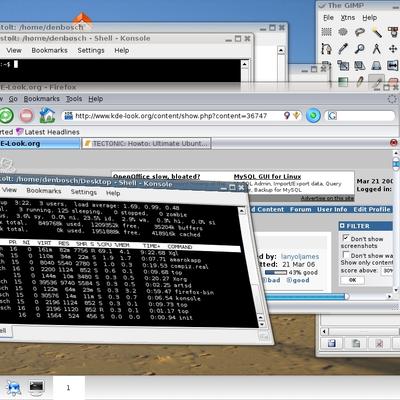The height and width of the screenshot is (400, 400).
Task: Click delete options icon in GIMP panel
Action: [x=379, y=344]
